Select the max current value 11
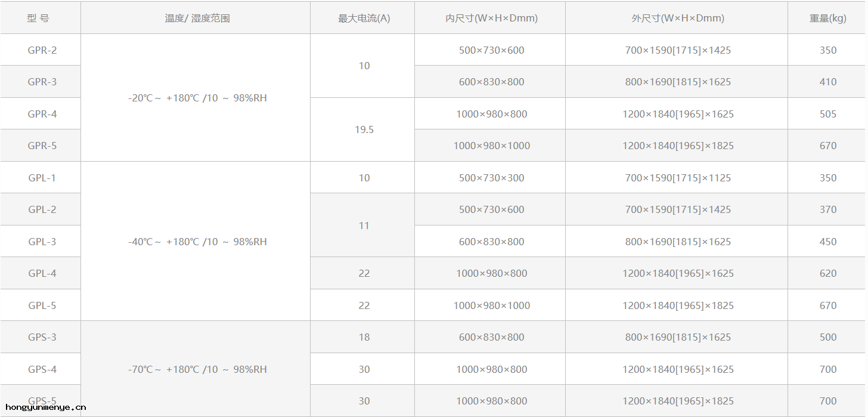 (x=364, y=226)
